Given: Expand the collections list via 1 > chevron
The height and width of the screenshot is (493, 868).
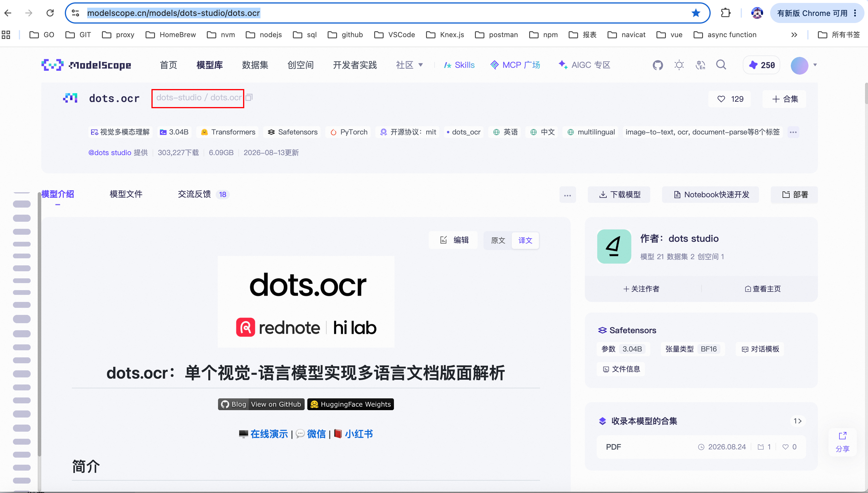Looking at the screenshot, I should tap(798, 421).
